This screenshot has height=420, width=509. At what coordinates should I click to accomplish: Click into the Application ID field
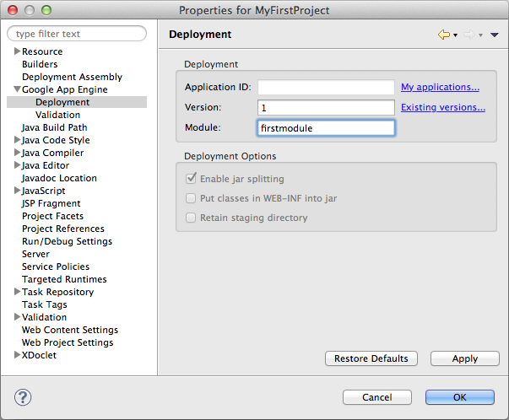coord(326,88)
